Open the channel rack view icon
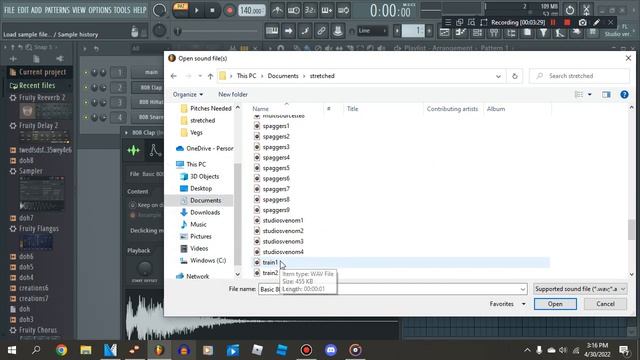This screenshot has width=640, height=360. click(x=477, y=33)
